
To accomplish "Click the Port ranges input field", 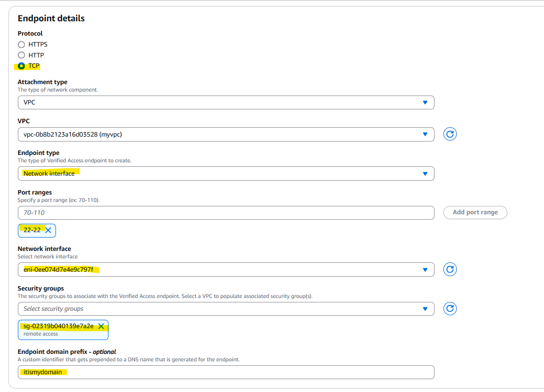I will [225, 213].
